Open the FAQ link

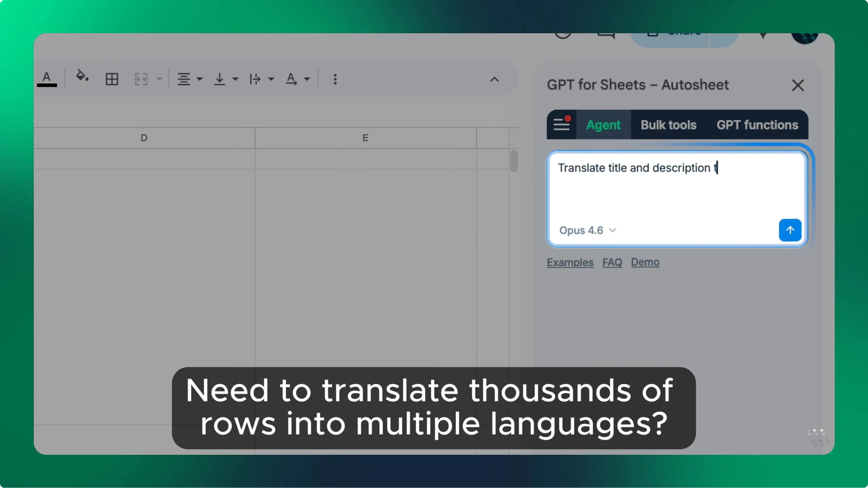[612, 262]
